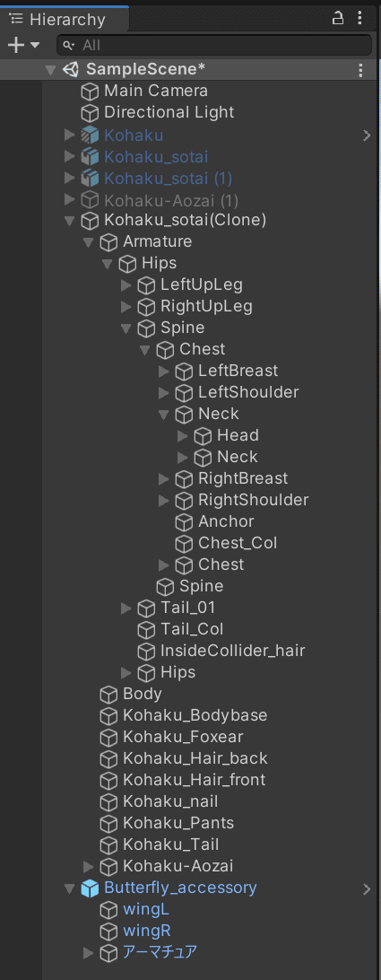381x980 pixels.
Task: Select Kohaku_Hair_front in the hierarchy
Action: 195,780
